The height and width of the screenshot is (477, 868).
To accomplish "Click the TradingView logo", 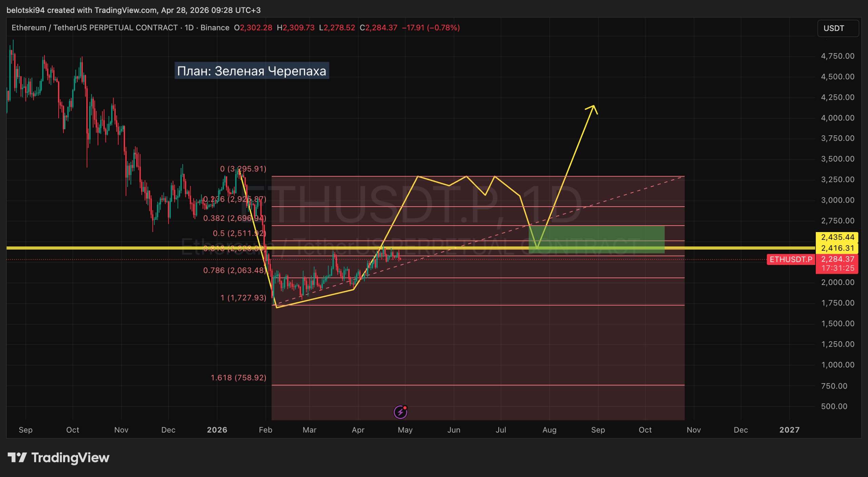I will [58, 458].
